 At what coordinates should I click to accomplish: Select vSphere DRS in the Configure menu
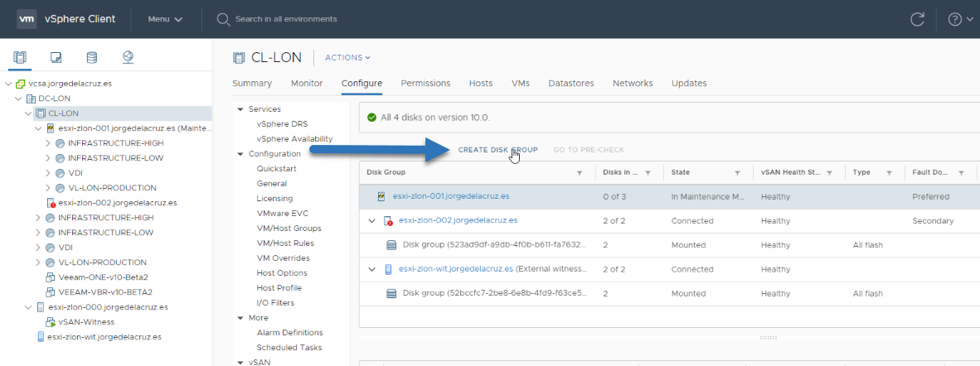[282, 123]
